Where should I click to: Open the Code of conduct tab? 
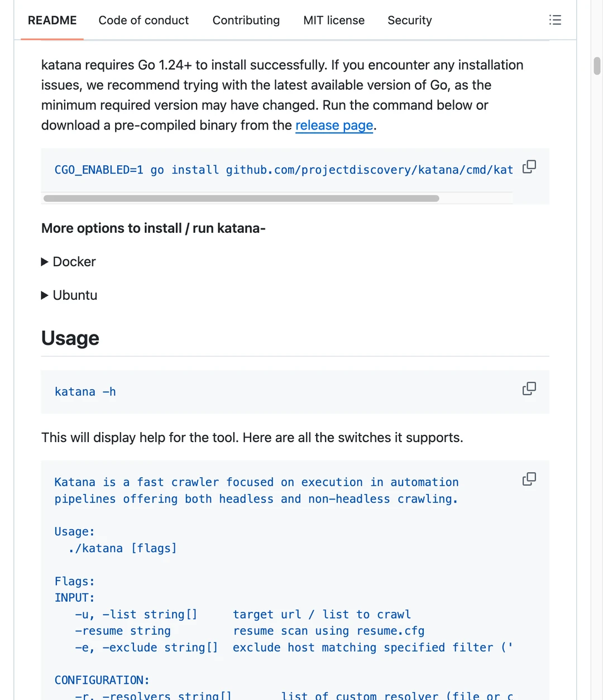pos(143,20)
